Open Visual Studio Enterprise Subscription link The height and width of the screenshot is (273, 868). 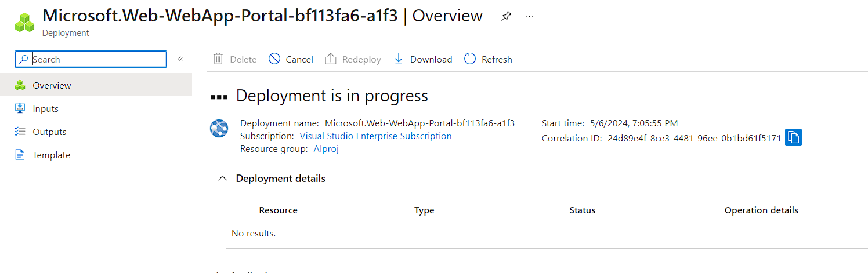pos(375,136)
